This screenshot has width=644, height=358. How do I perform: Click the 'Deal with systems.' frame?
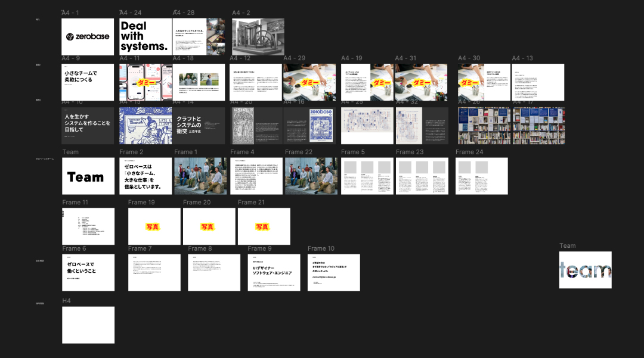coord(145,36)
